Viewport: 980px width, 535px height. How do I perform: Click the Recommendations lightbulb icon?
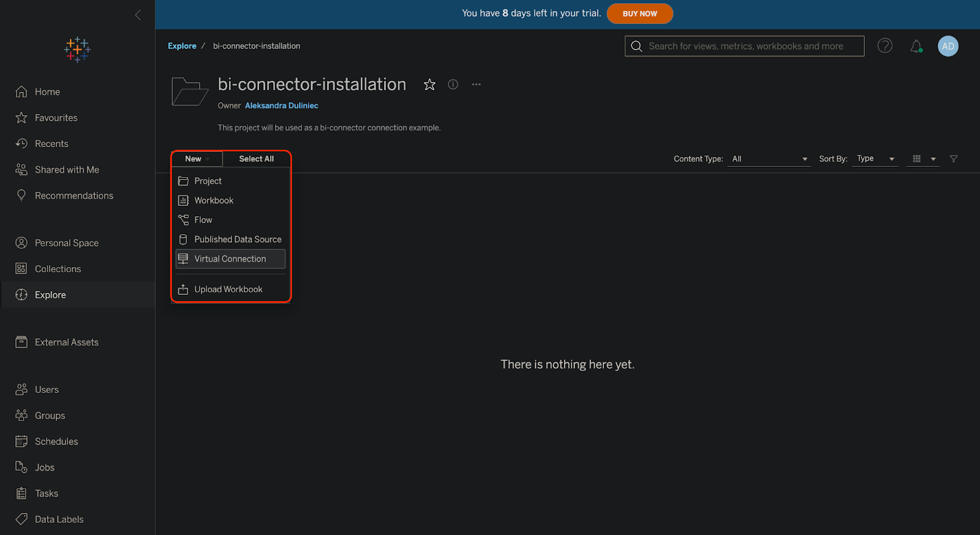[x=21, y=195]
